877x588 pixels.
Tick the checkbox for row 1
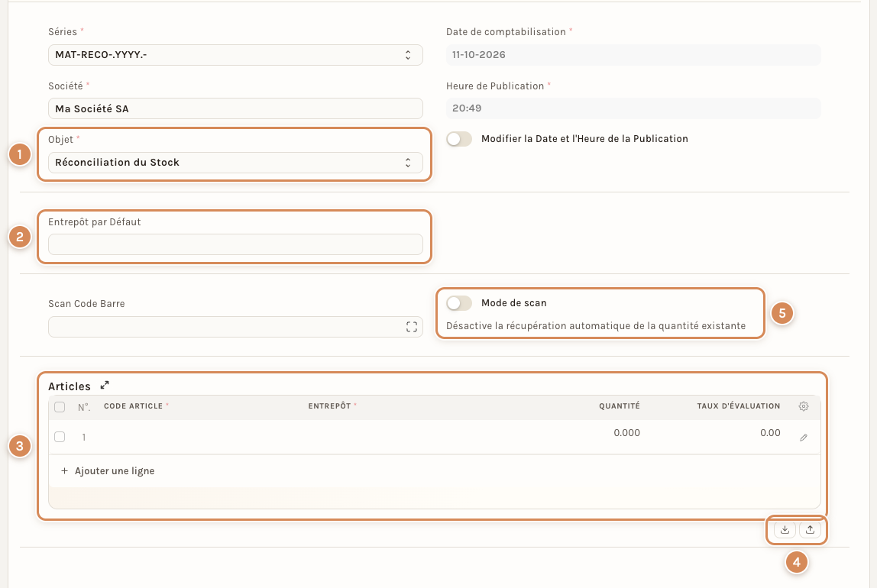coord(60,437)
